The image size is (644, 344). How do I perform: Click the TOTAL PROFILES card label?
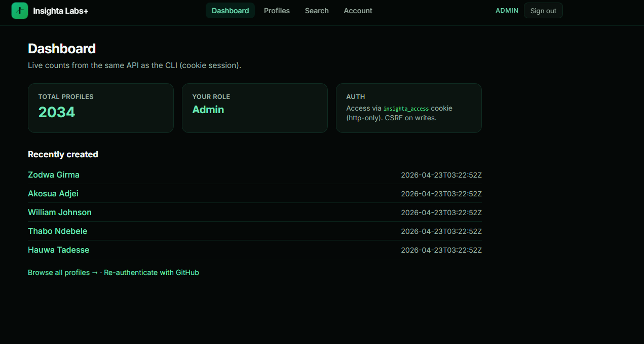pos(66,96)
